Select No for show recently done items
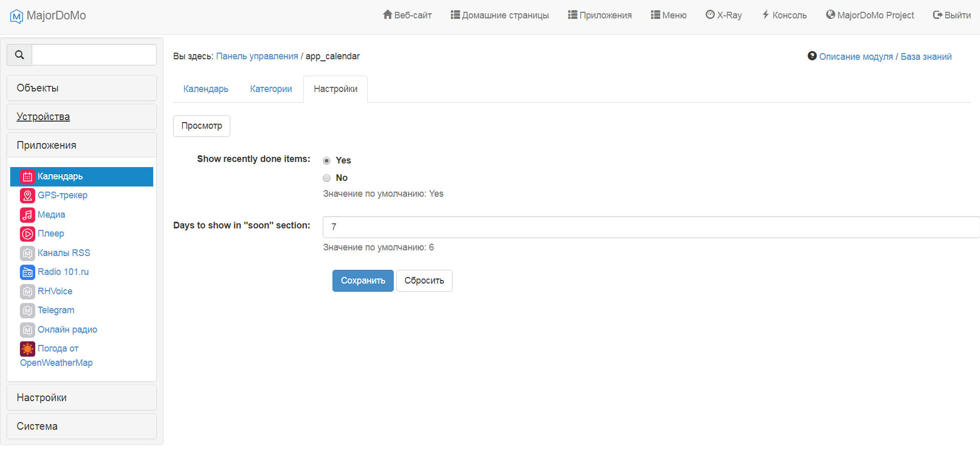980x466 pixels. [327, 178]
